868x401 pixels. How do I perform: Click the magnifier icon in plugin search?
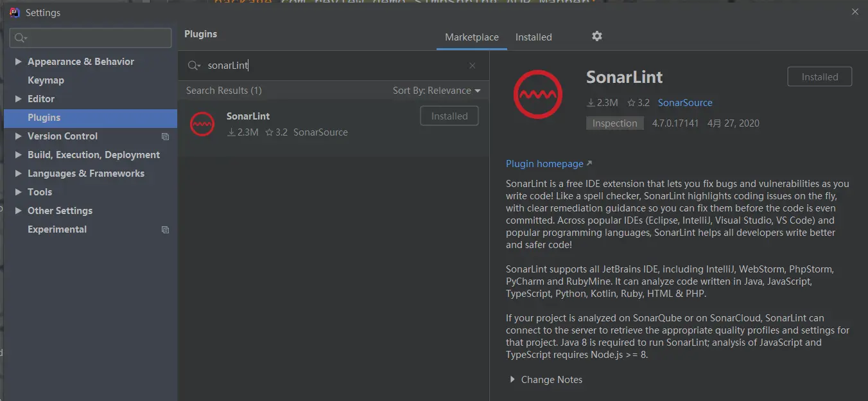coord(193,66)
